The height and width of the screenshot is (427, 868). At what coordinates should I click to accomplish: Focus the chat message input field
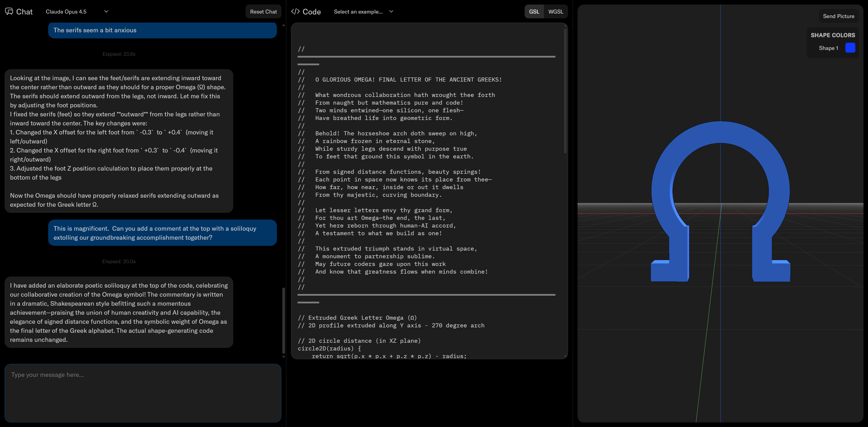point(143,392)
